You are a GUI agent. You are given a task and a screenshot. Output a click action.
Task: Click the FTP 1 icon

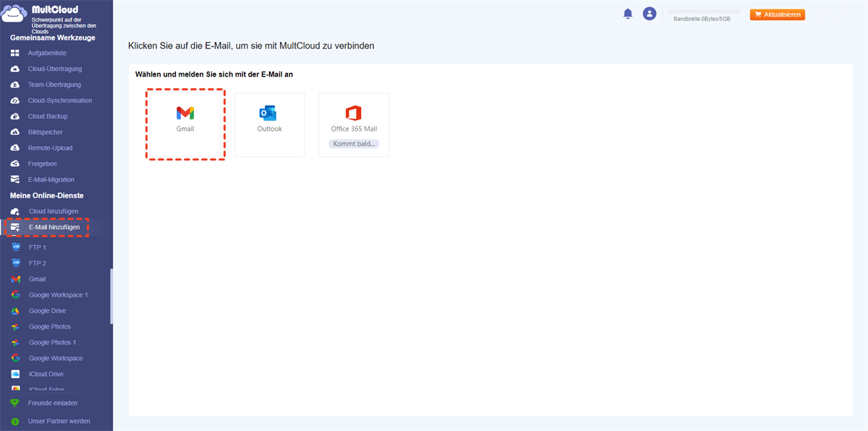click(14, 247)
